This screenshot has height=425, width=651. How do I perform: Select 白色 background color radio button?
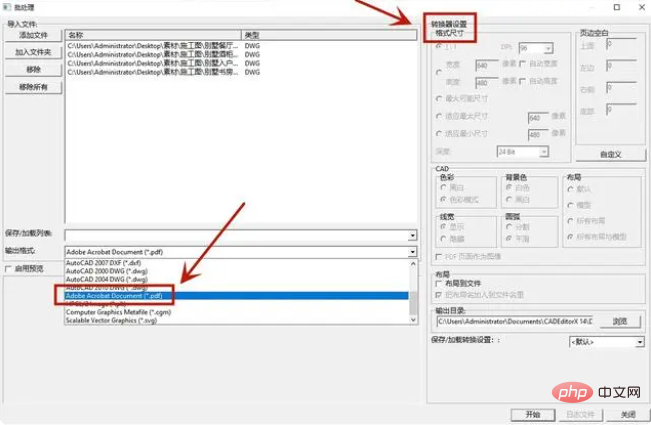[509, 188]
